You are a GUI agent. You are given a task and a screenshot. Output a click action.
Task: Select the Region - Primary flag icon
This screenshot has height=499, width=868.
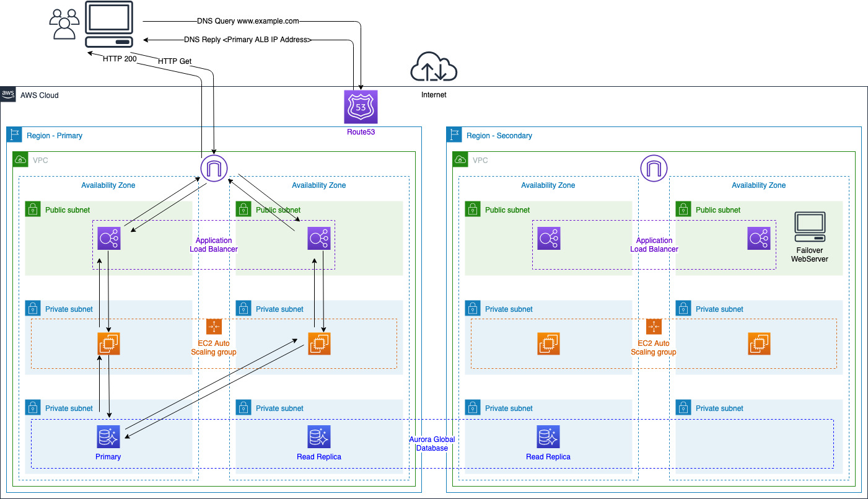point(14,135)
